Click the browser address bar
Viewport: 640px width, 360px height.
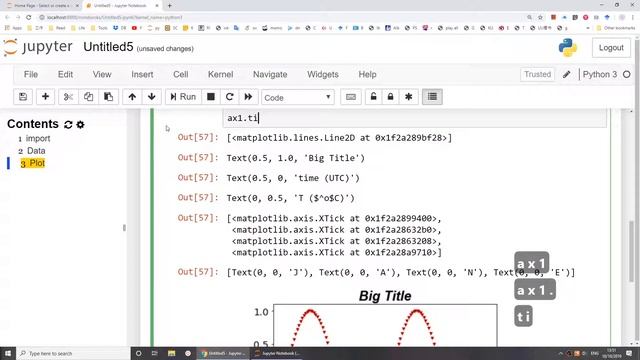[x=282, y=18]
